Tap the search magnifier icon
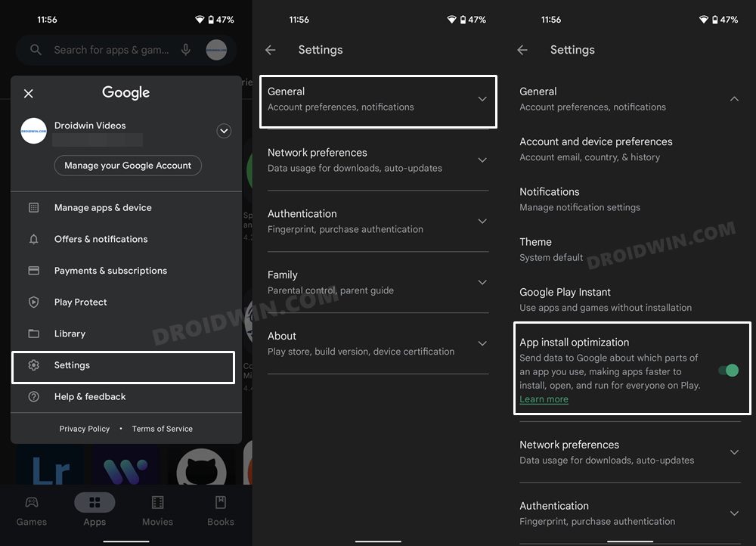Viewport: 756px width, 546px height. tap(35, 50)
